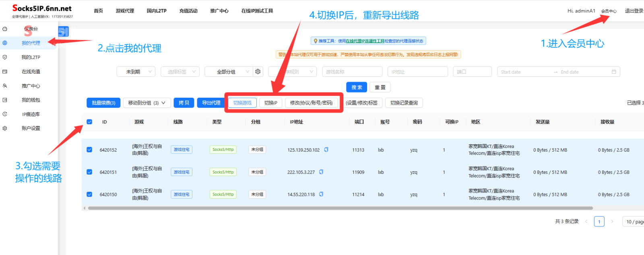Click port value 11313

(x=358, y=150)
